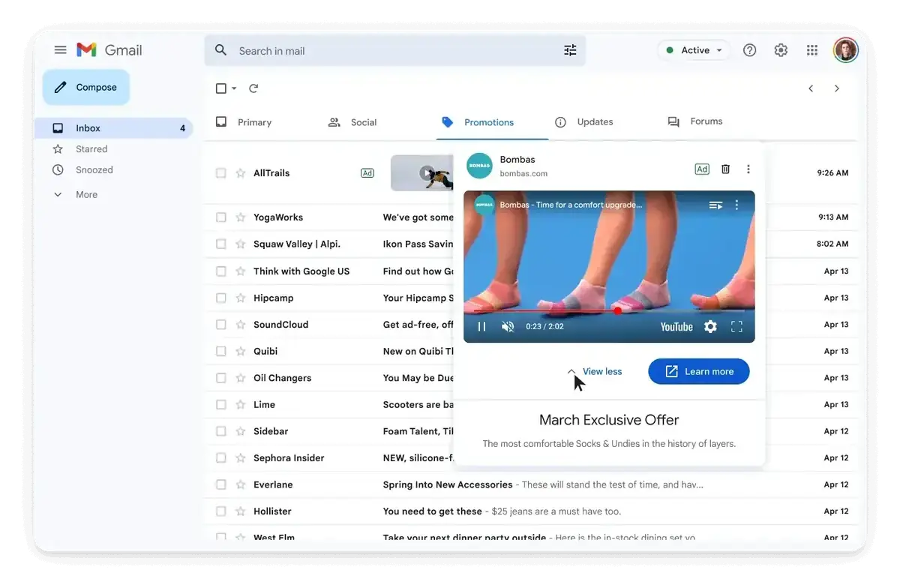Collapse the ad with View less

594,371
